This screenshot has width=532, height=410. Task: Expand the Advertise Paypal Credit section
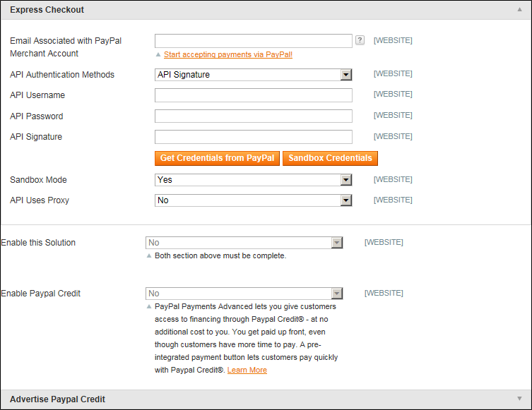pos(266,399)
